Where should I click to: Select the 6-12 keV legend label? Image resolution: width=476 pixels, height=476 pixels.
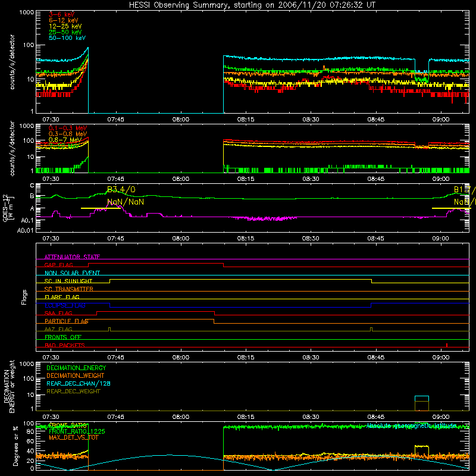click(63, 20)
